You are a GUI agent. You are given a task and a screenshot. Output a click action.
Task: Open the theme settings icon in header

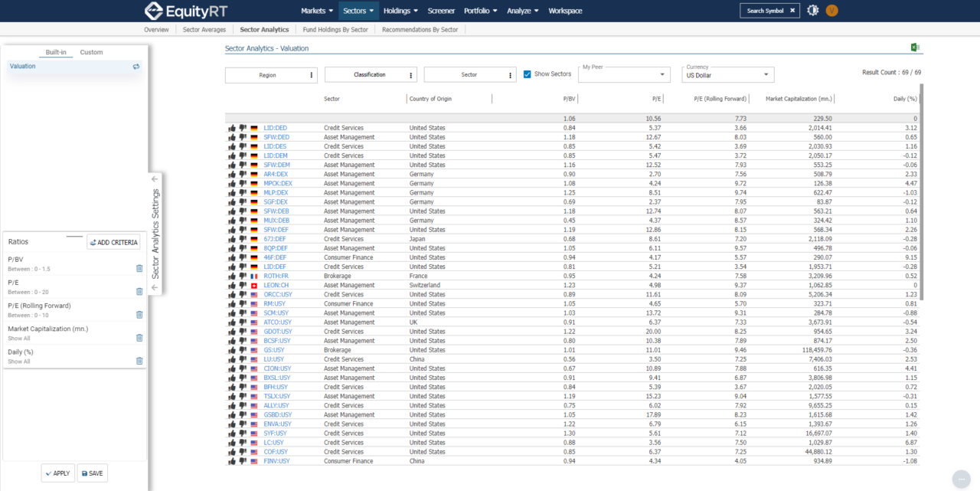point(812,11)
